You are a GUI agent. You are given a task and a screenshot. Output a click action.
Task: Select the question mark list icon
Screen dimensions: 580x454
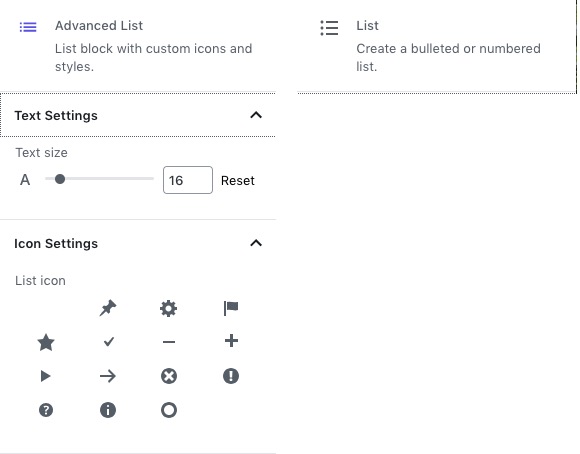click(46, 410)
